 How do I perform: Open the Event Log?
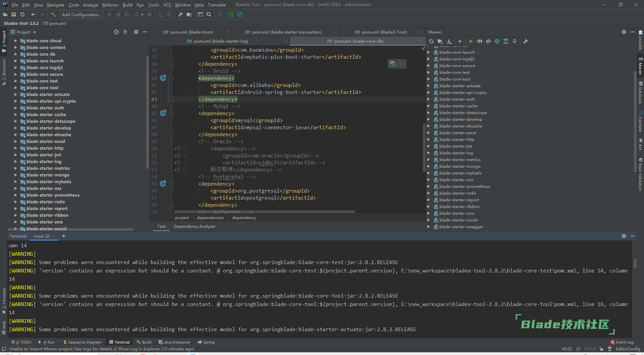pyautogui.click(x=622, y=342)
